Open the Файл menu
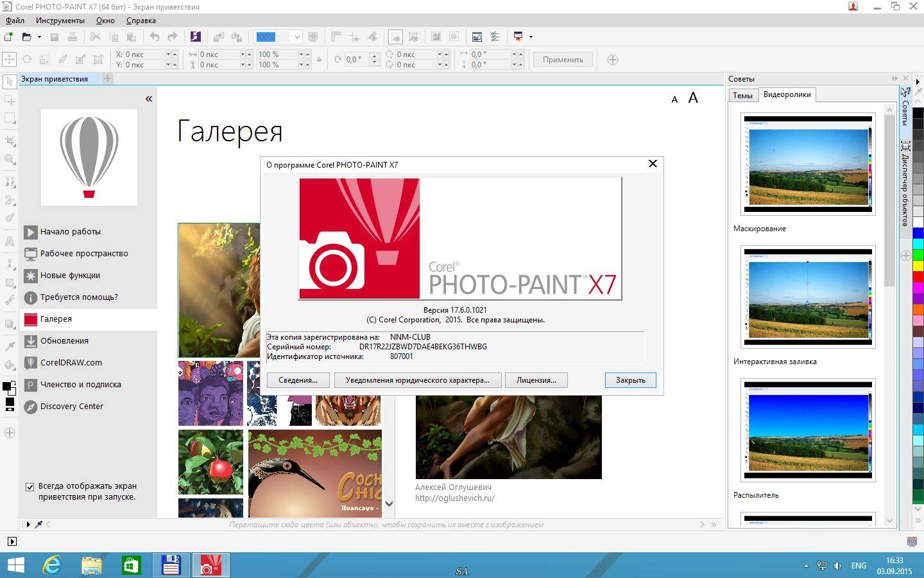 coord(15,21)
